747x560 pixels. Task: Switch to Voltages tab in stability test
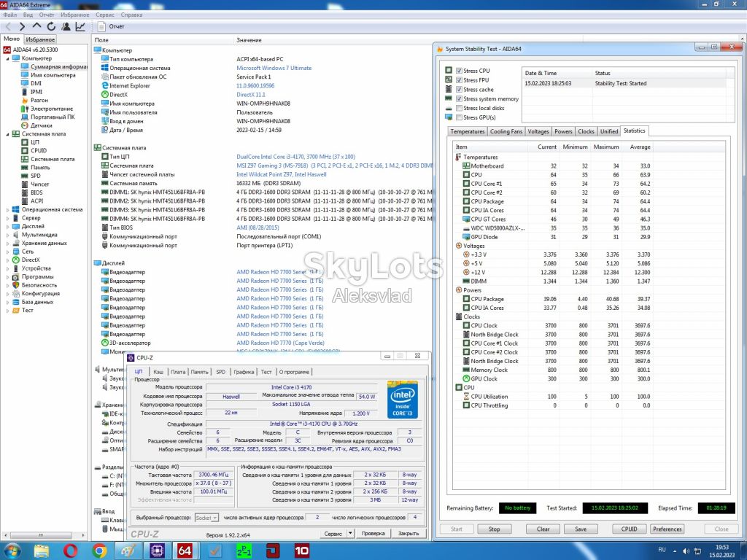point(538,131)
